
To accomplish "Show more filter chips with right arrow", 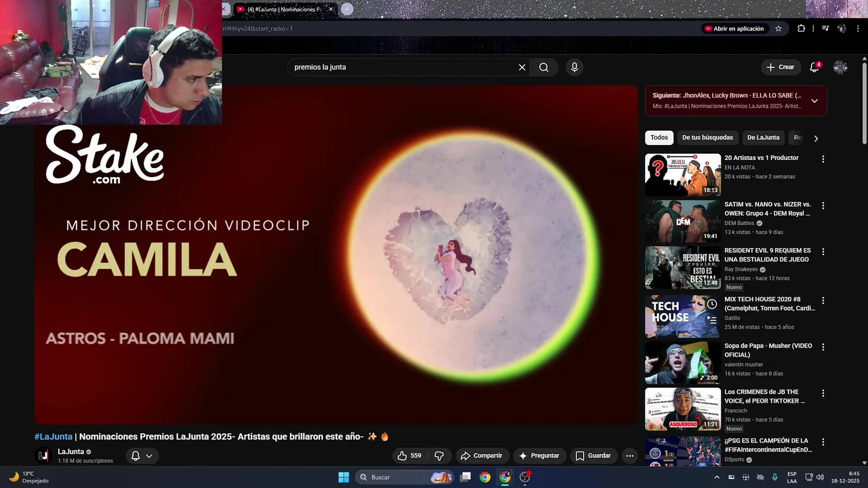I will point(816,138).
